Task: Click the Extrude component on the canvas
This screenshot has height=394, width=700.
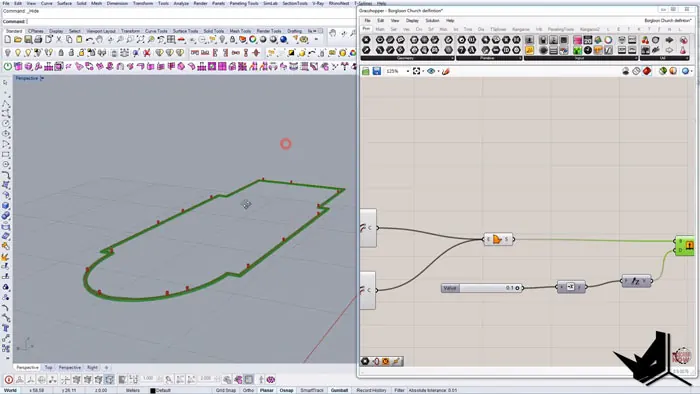Action: (x=498, y=239)
